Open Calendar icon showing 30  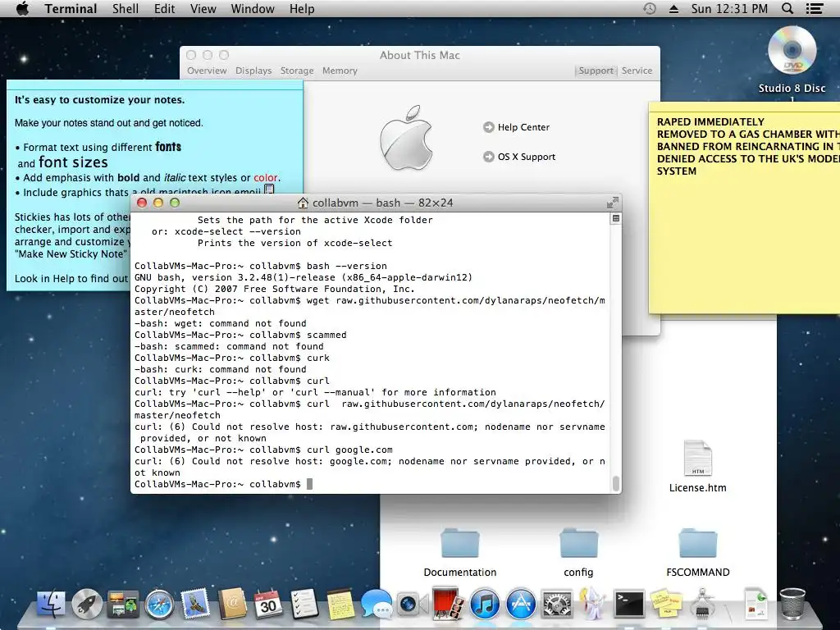268,604
